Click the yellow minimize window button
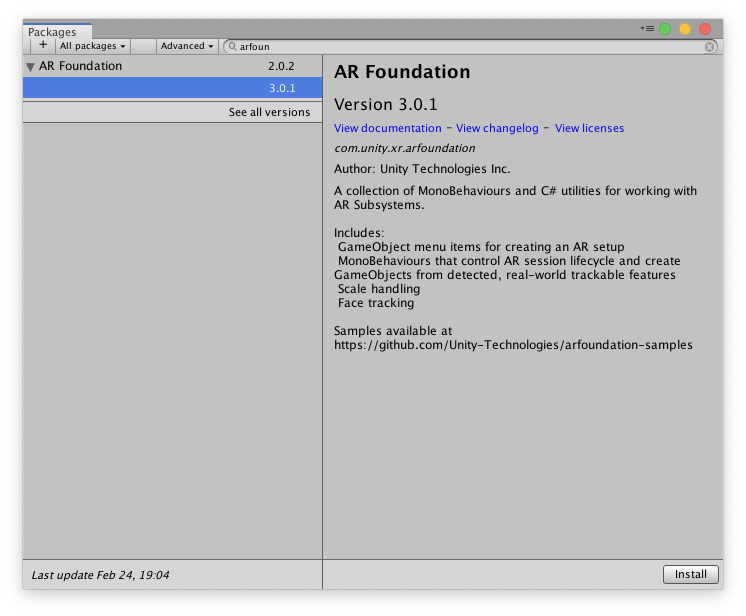This screenshot has width=746, height=616. click(685, 29)
